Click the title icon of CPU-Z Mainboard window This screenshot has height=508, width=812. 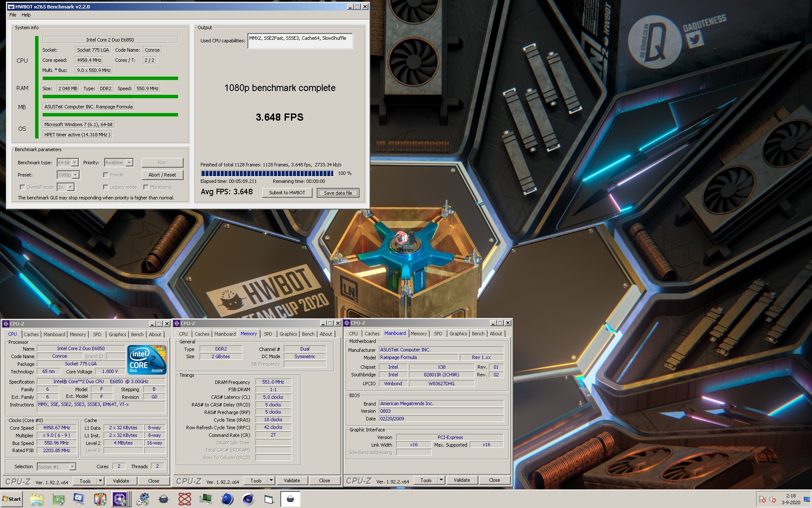tap(347, 323)
